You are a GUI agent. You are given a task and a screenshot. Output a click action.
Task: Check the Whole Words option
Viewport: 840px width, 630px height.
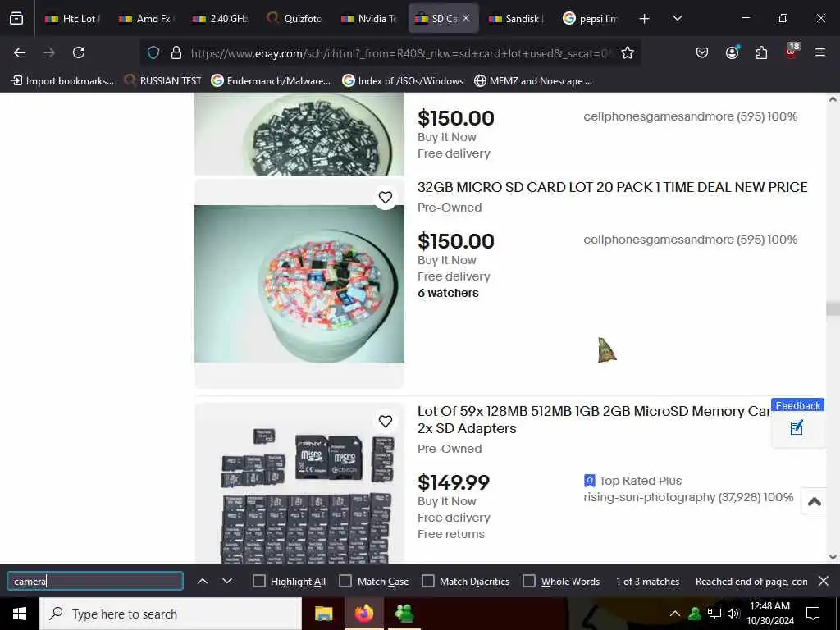(x=529, y=582)
